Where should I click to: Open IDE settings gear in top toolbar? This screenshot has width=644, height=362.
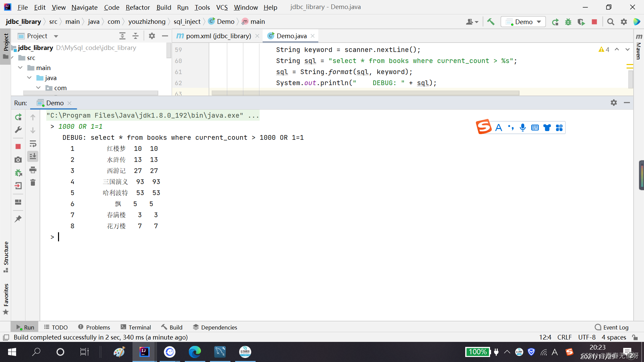[x=624, y=22]
